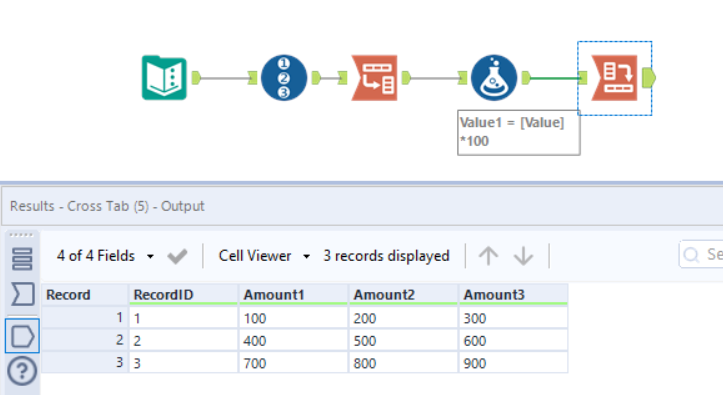Grab the Results sidebar drag handle dots
723x395 pixels.
(22, 235)
